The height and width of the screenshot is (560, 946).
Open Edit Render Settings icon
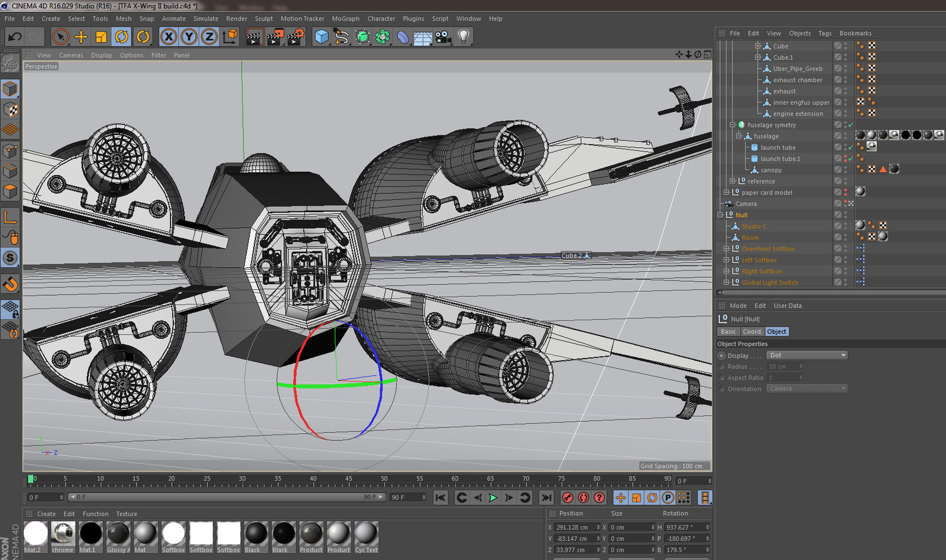coord(295,37)
